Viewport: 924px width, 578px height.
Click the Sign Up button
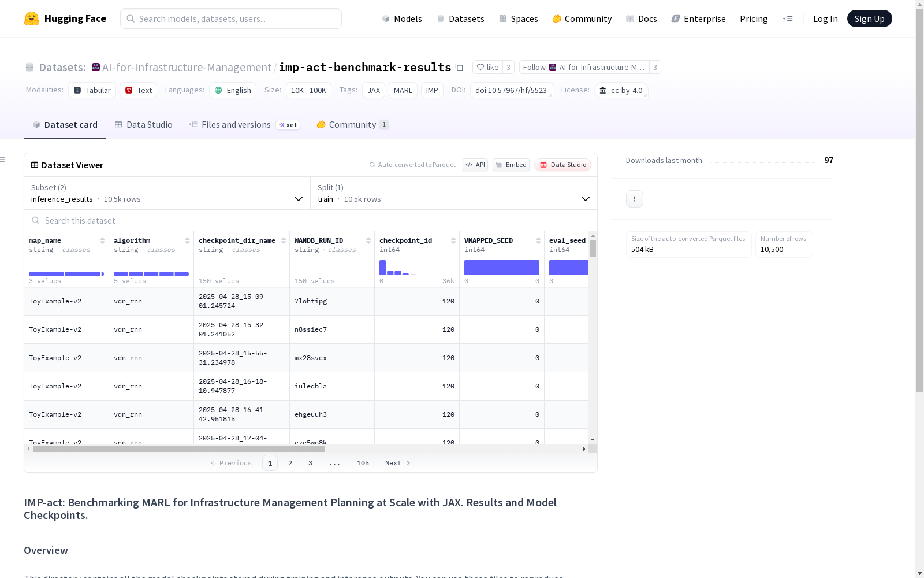coord(870,18)
